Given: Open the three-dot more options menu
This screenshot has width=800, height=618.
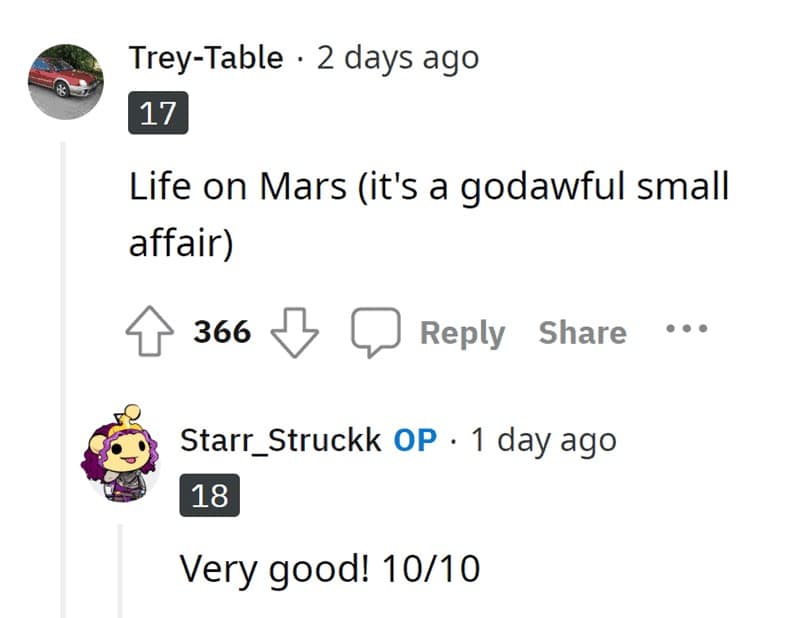Looking at the screenshot, I should click(x=687, y=328).
